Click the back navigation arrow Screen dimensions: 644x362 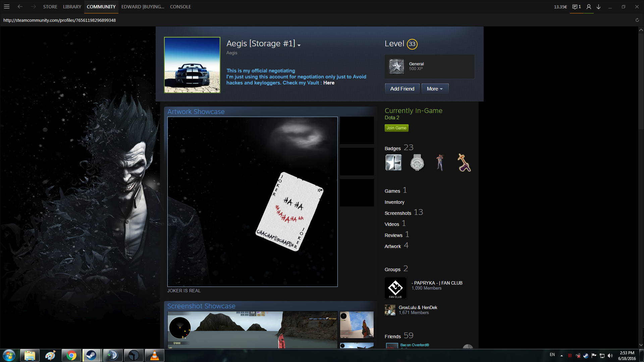coord(20,7)
